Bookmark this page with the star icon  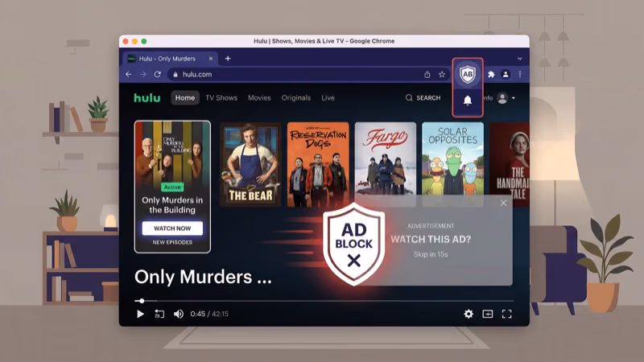(x=442, y=74)
